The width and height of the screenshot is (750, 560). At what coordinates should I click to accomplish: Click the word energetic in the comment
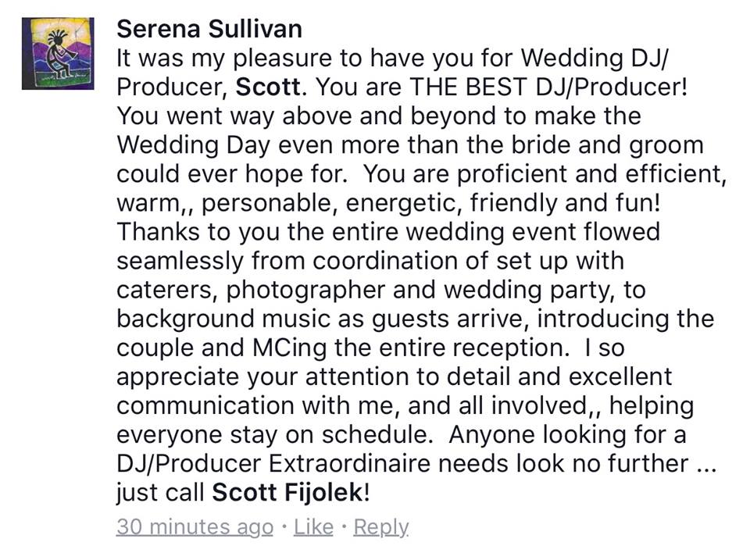coord(404,203)
